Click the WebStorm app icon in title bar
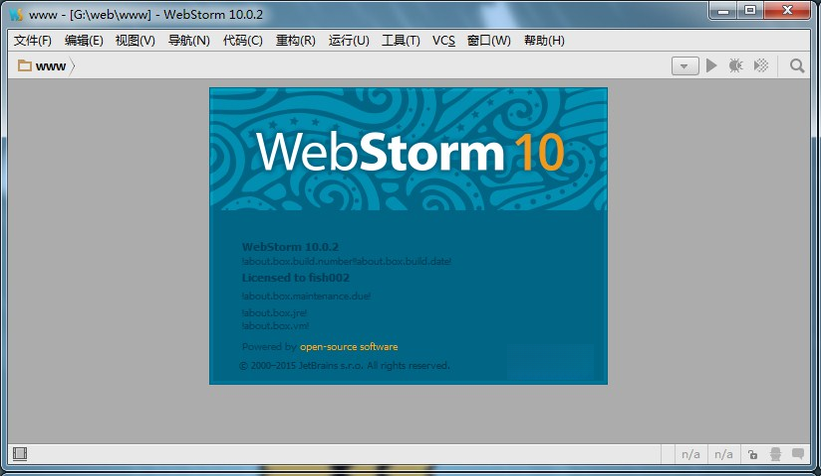Viewport: 821px width, 476px height. (x=16, y=14)
